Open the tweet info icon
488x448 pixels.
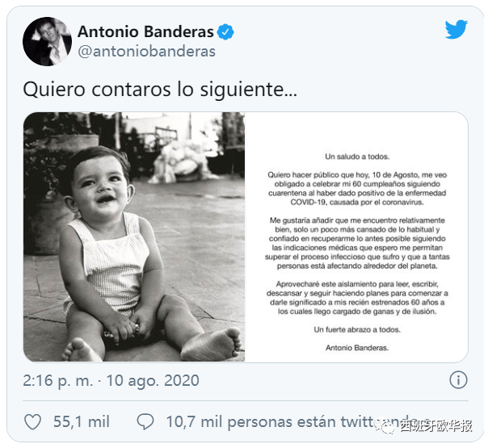458,380
